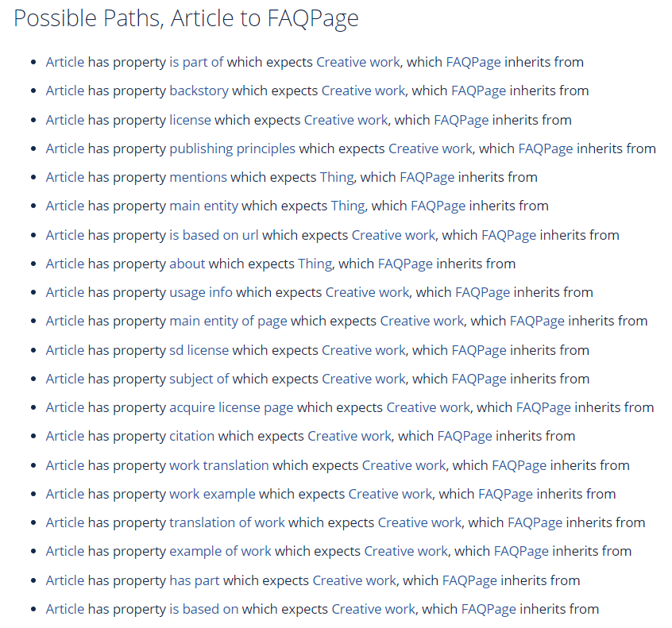This screenshot has width=672, height=628.
Task: Visit the "acquire license page" link
Action: click(x=231, y=408)
